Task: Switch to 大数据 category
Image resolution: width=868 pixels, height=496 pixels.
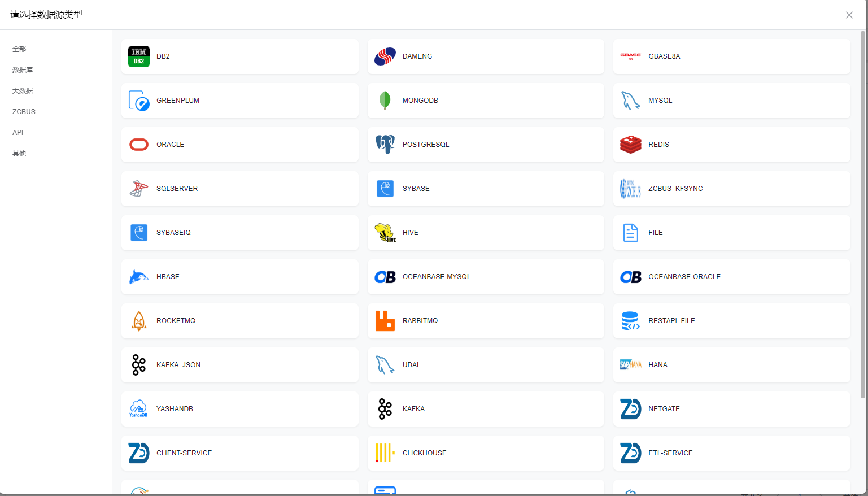Action: [x=23, y=91]
